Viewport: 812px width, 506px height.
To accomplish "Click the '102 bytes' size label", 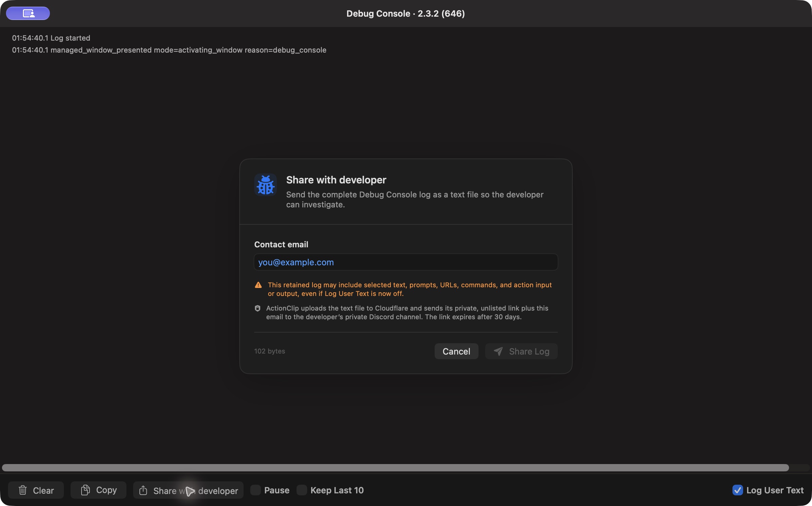I will 270,352.
